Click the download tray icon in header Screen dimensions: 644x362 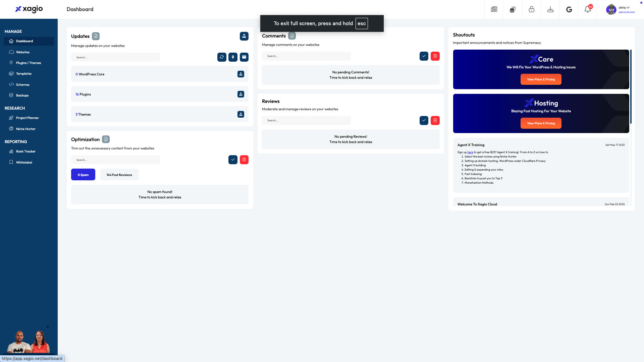coord(550,9)
